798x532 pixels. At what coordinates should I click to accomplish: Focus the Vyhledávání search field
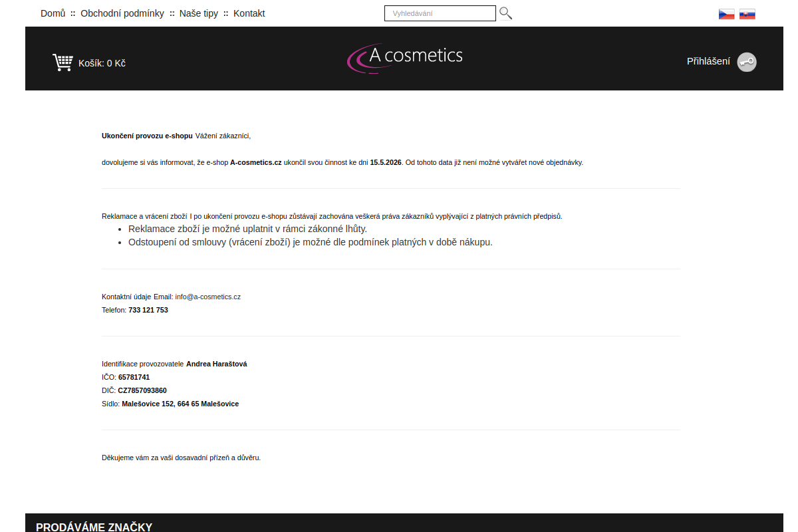coord(440,13)
